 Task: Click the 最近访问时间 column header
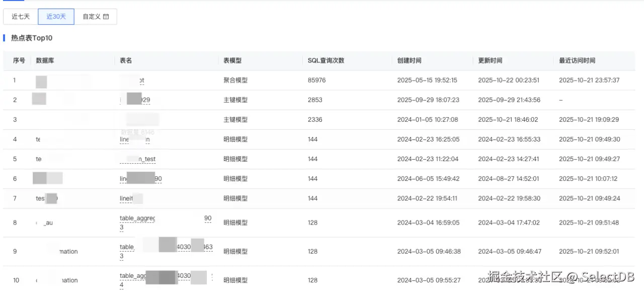pyautogui.click(x=577, y=60)
